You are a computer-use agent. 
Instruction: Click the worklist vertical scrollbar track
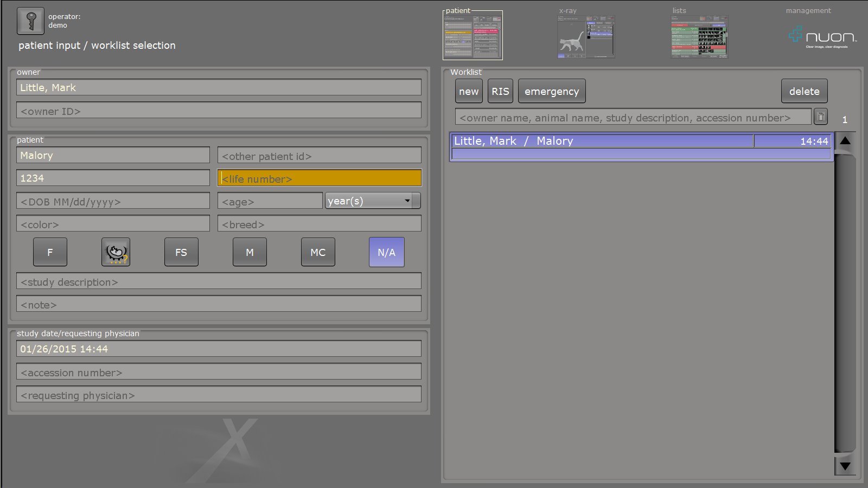click(845, 304)
